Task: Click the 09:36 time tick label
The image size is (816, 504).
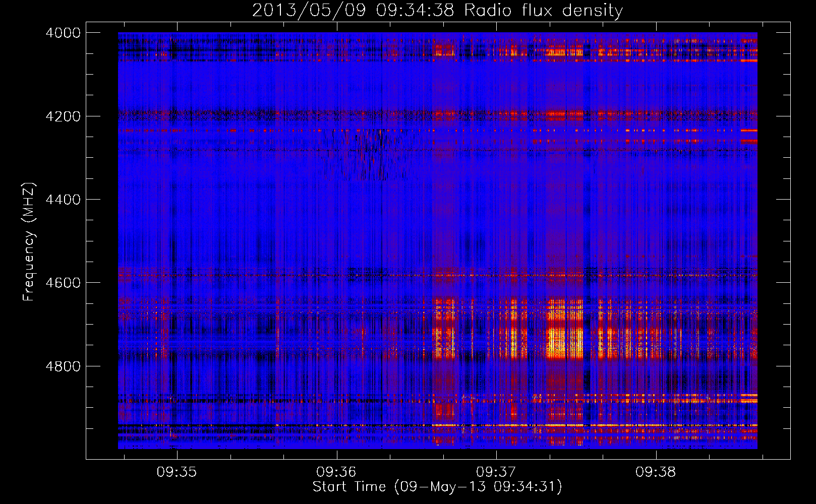Action: [x=336, y=472]
